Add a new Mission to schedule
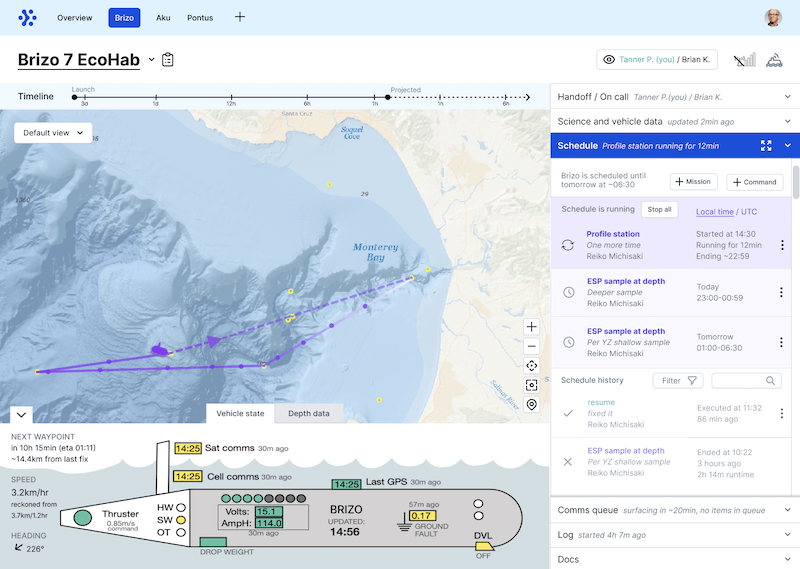 pos(693,182)
